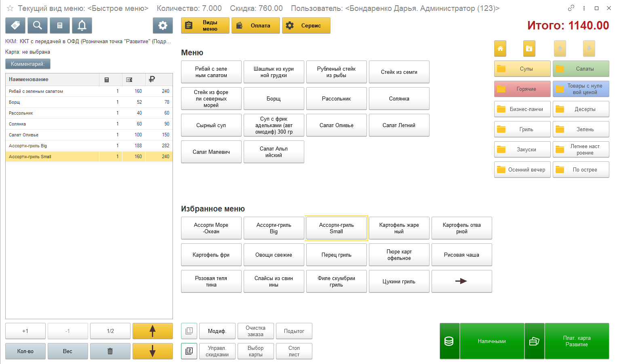Add Борщ dish to the order
Image resolution: width=617 pixels, height=364 pixels.
point(274,98)
